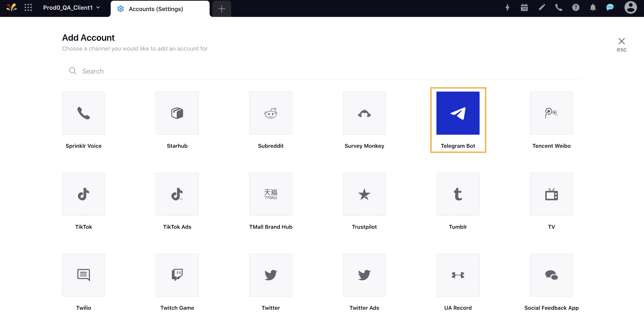This screenshot has width=644, height=319.
Task: Pick the Subreddit channel icon
Action: point(271,113)
